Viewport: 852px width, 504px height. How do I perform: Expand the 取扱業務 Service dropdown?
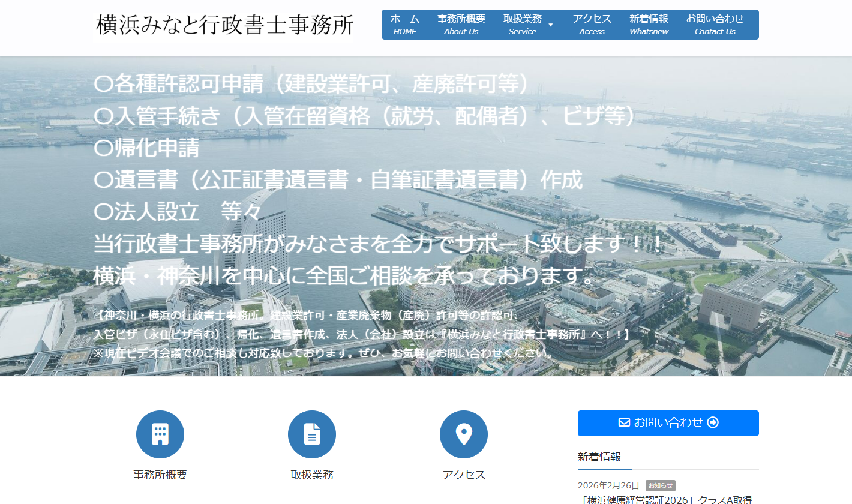(527, 25)
